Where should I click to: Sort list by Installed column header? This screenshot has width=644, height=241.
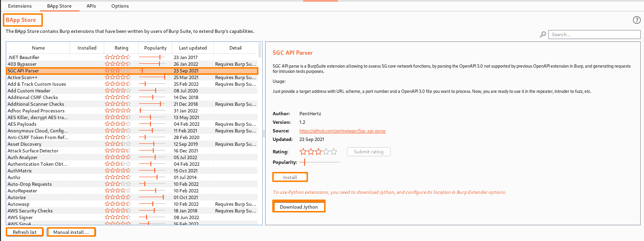pos(87,48)
